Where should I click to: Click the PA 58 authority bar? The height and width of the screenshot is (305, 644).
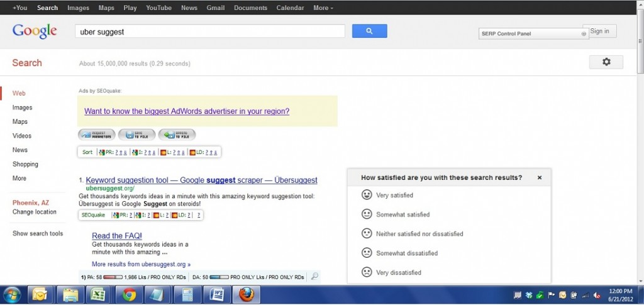(113, 277)
